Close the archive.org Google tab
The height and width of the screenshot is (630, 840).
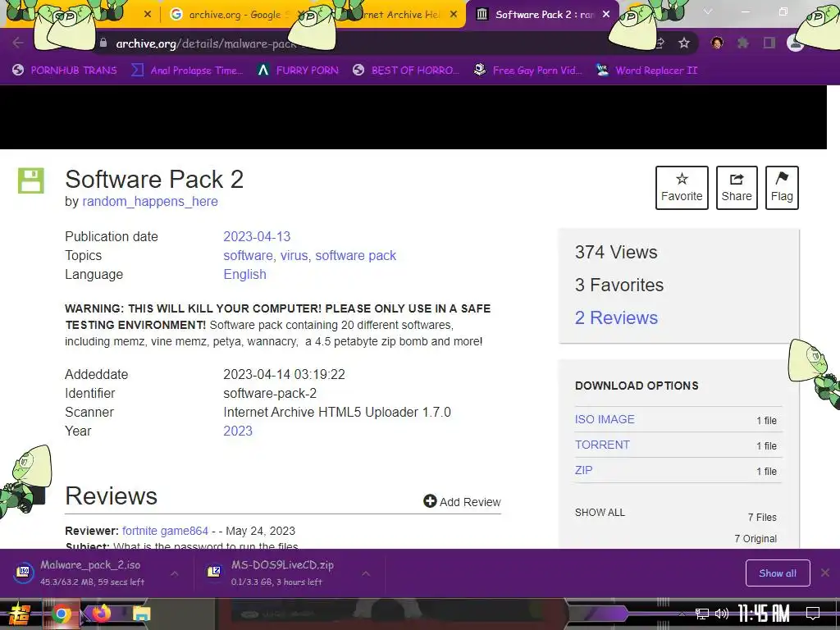[x=301, y=15]
